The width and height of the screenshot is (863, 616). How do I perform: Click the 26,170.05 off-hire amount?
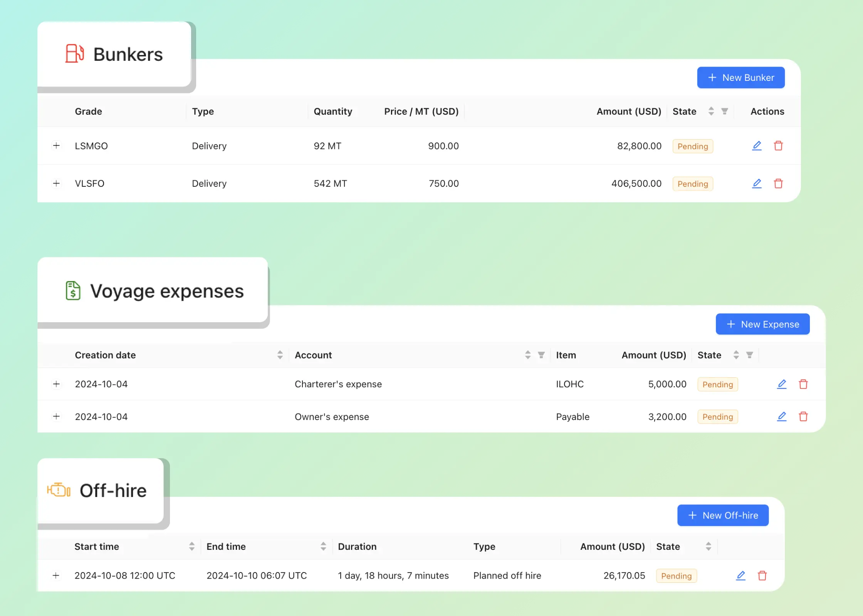pyautogui.click(x=624, y=576)
